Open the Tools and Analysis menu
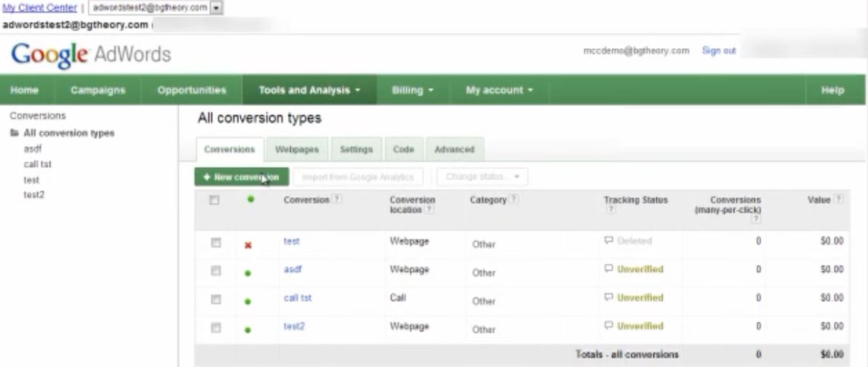Viewport: 868px width, 367px height. coord(309,90)
